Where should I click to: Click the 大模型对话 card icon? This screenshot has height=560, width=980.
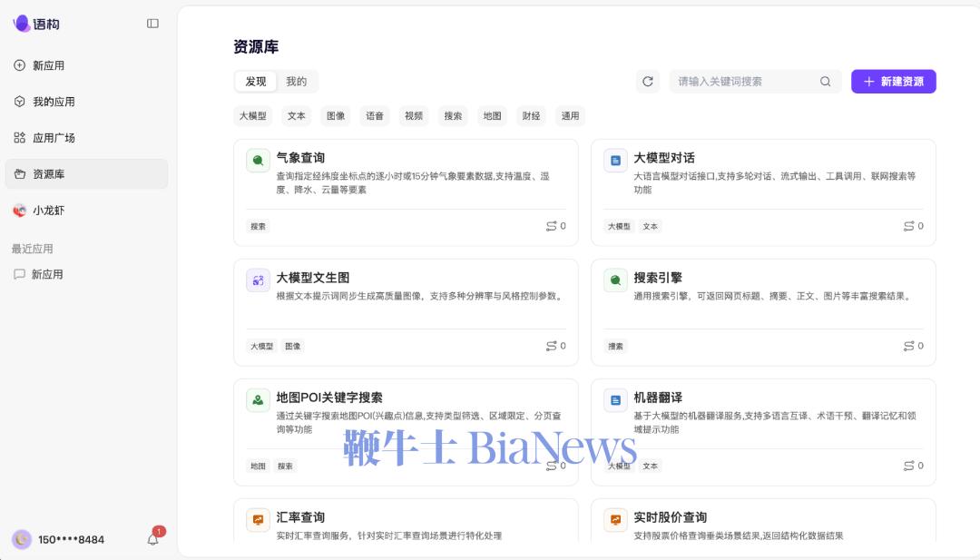[x=615, y=161]
